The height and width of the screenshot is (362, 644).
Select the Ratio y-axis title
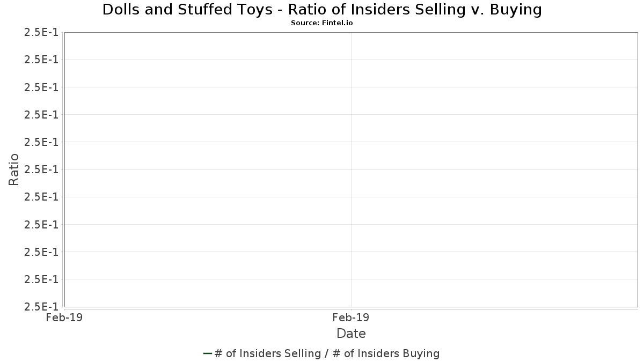tap(14, 169)
